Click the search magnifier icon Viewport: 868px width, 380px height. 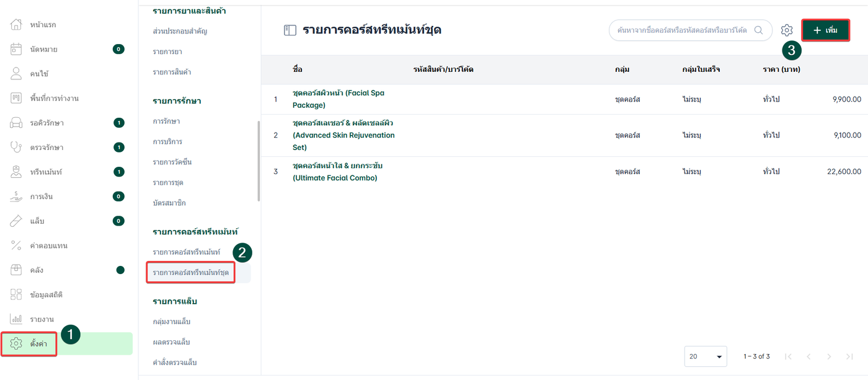click(758, 30)
